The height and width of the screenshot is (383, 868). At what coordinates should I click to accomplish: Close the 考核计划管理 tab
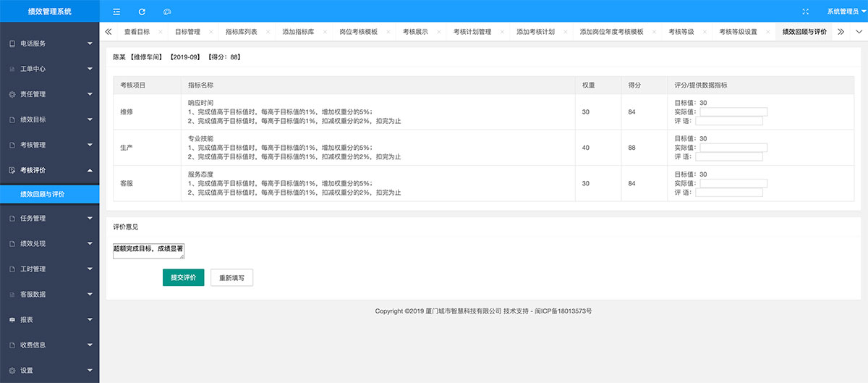point(501,32)
